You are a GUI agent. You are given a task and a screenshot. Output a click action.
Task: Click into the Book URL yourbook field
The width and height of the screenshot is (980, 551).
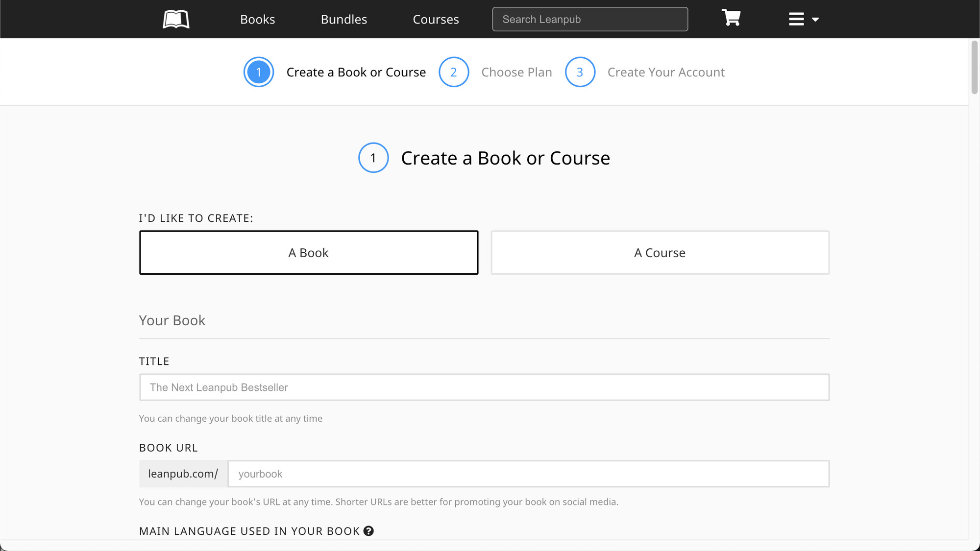tap(528, 474)
